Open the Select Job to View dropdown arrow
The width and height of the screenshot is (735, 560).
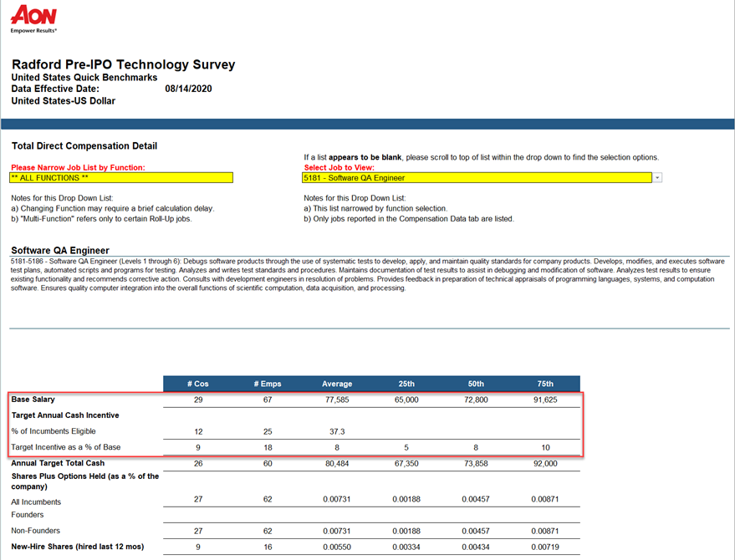click(657, 177)
